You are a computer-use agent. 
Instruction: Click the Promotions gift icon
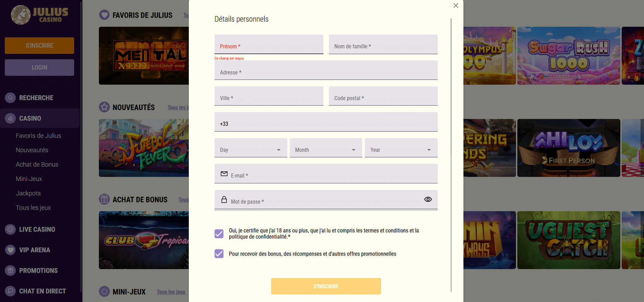click(x=11, y=270)
